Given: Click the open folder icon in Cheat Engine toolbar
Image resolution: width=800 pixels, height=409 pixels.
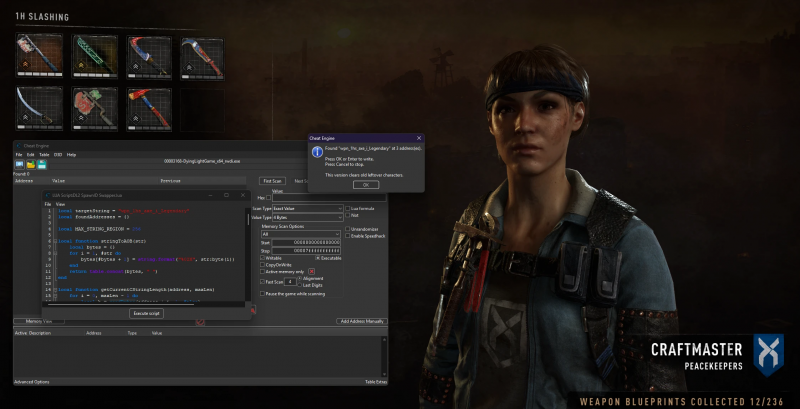Looking at the screenshot, I should (x=31, y=164).
